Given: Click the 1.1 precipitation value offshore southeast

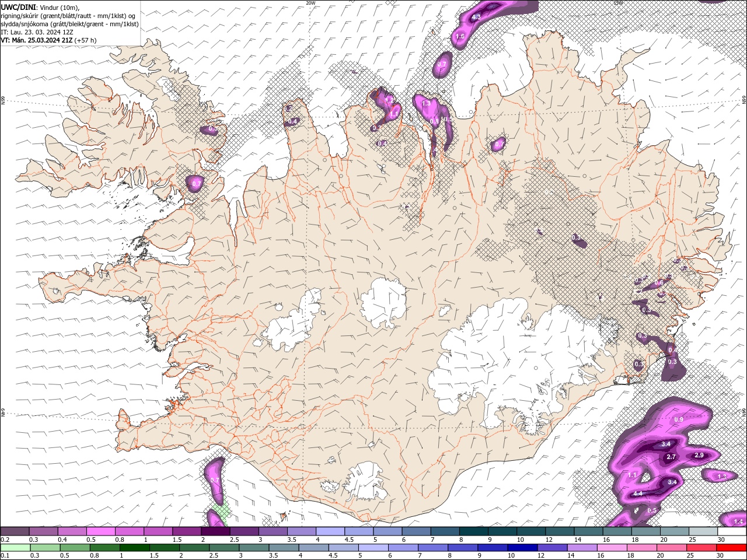Looking at the screenshot, I should click(632, 475).
